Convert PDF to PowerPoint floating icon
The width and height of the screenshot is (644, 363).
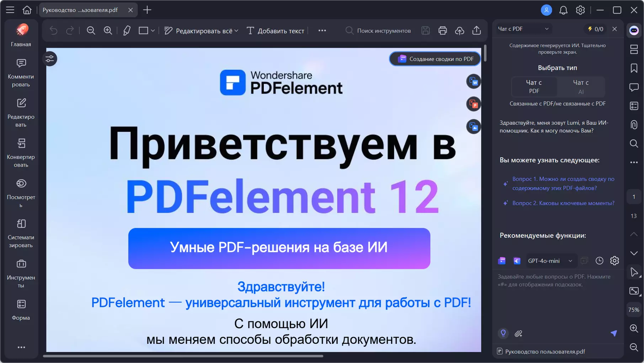point(473,104)
